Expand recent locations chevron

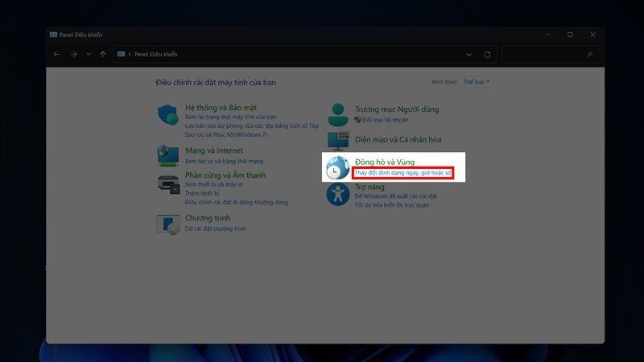tap(89, 54)
